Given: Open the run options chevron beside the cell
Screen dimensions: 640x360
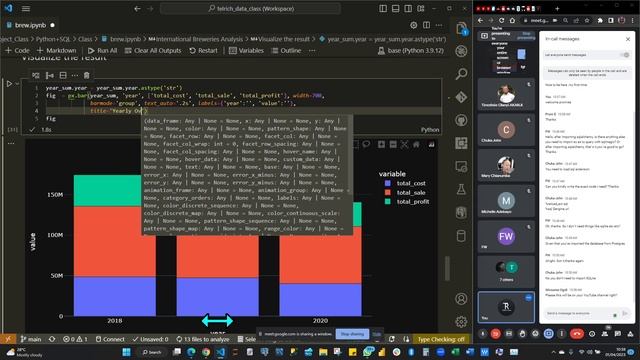Looking at the screenshot, I should tap(17, 84).
